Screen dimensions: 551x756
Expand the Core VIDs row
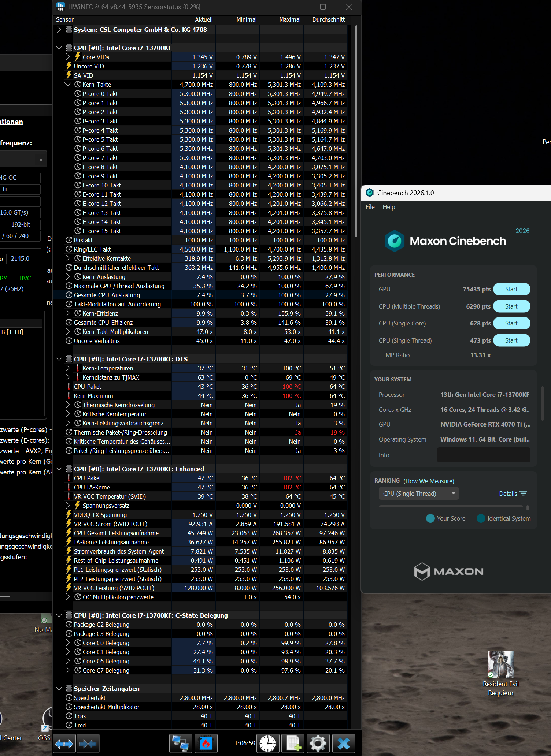[68, 57]
